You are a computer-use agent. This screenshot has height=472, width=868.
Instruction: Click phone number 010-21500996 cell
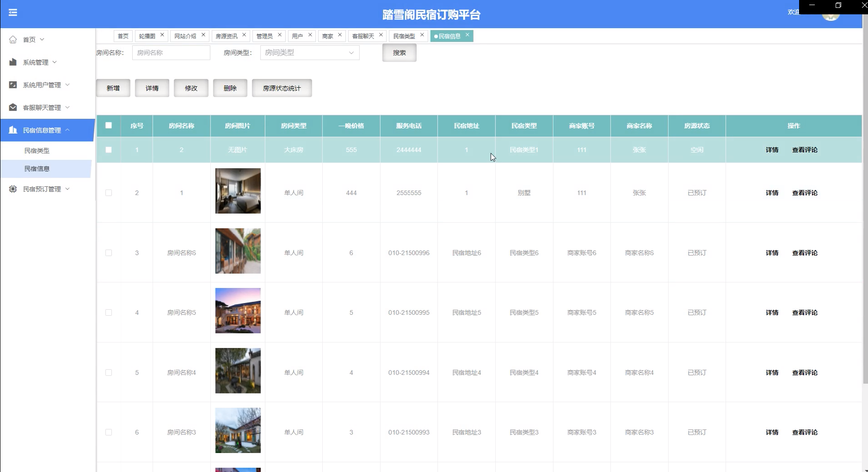tap(409, 253)
